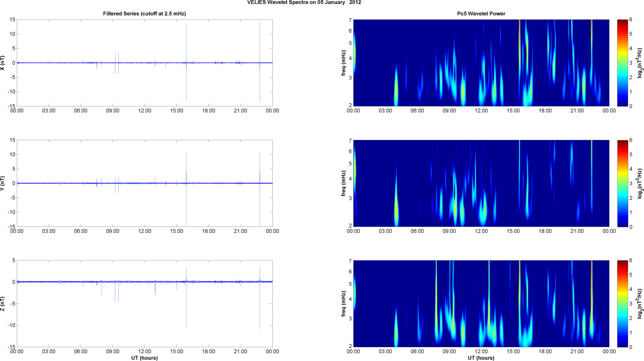Click the freq (mHz) label of middle spectrogram
Viewport: 644px width, 361px height.
click(343, 183)
